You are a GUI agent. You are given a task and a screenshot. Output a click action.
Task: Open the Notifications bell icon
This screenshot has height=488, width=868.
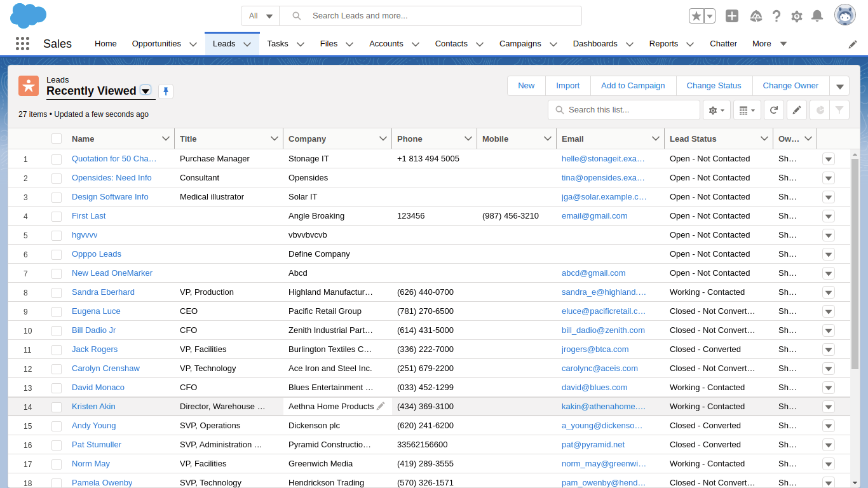(817, 16)
